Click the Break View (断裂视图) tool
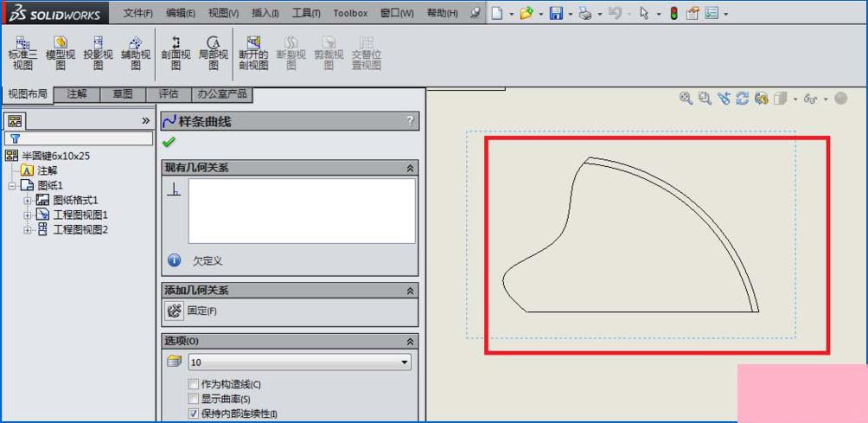868x423 pixels. pyautogui.click(x=291, y=54)
